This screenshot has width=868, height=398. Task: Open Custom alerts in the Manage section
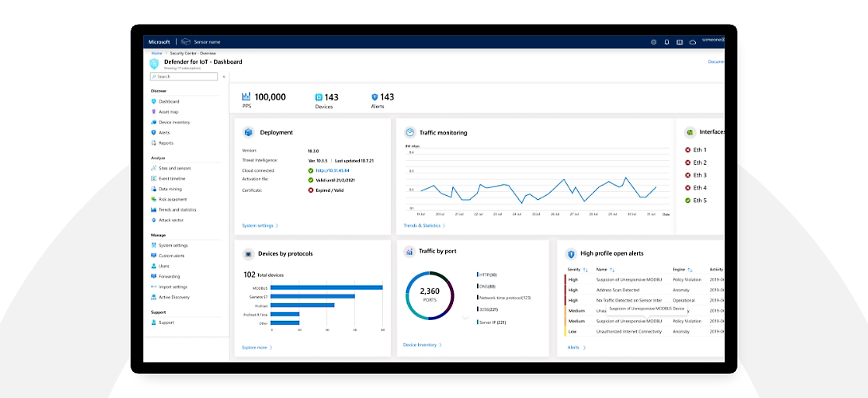(x=171, y=256)
